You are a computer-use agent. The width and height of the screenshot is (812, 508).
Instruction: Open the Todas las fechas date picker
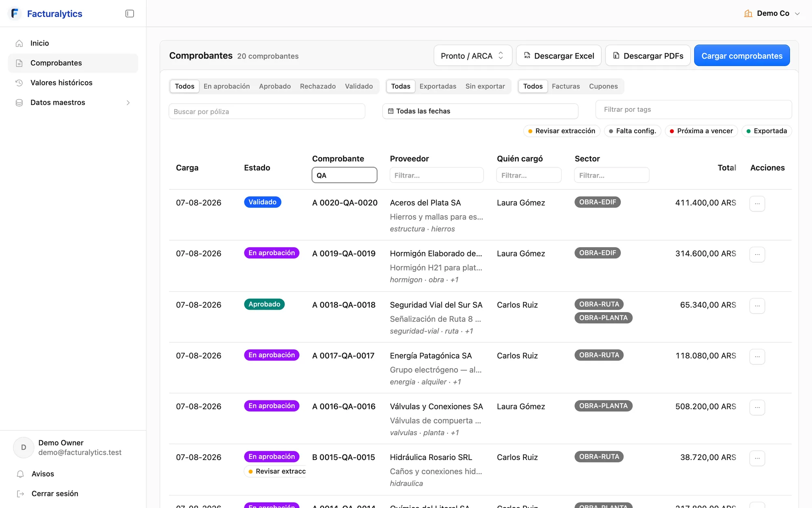480,111
